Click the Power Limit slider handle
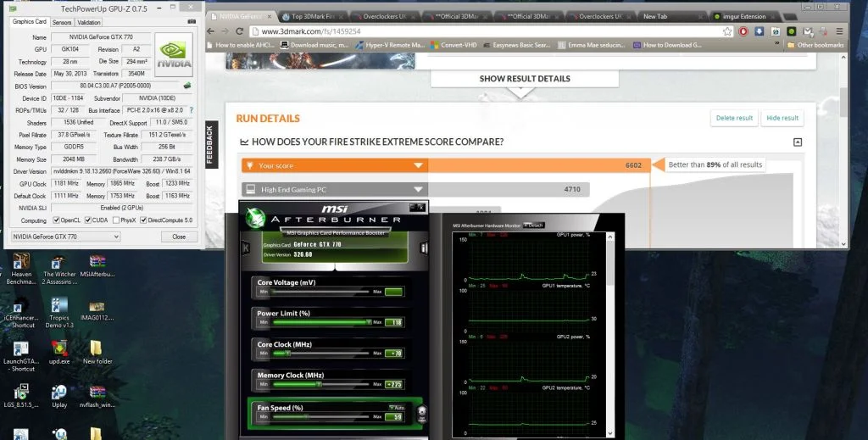 point(369,321)
